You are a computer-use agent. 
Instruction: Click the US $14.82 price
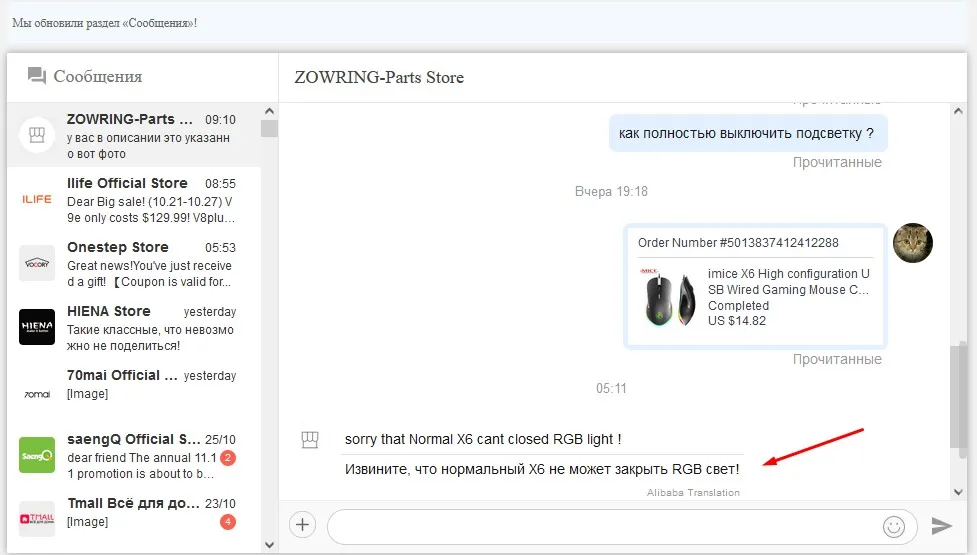[x=736, y=321]
